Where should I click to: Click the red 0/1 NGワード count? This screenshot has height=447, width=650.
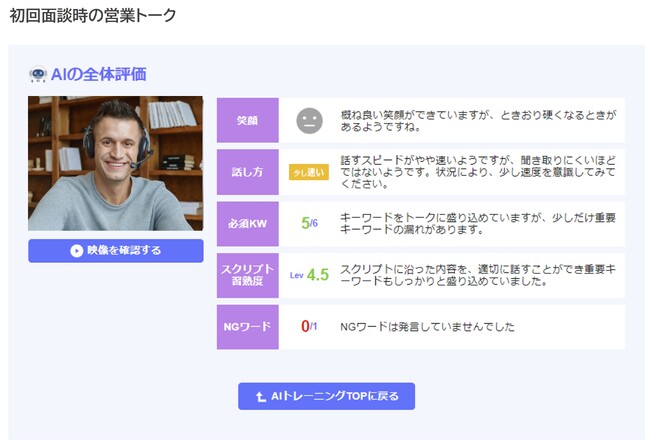point(309,327)
